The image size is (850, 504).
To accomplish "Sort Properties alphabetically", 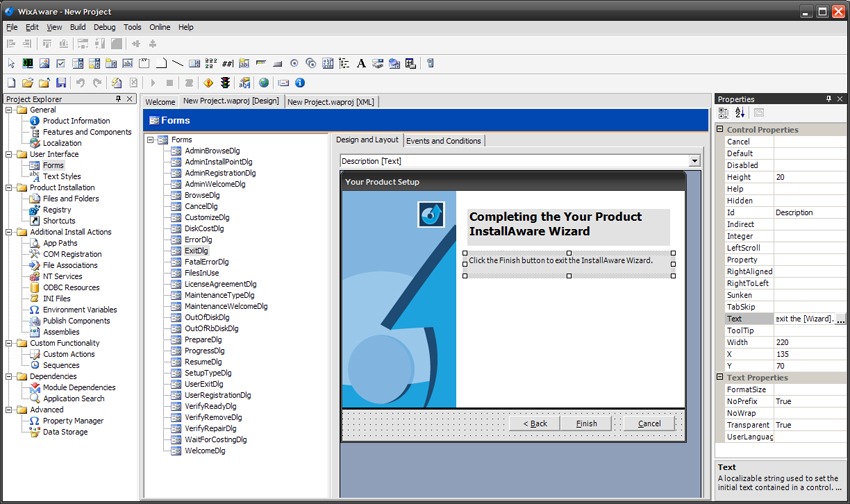I will [x=740, y=113].
